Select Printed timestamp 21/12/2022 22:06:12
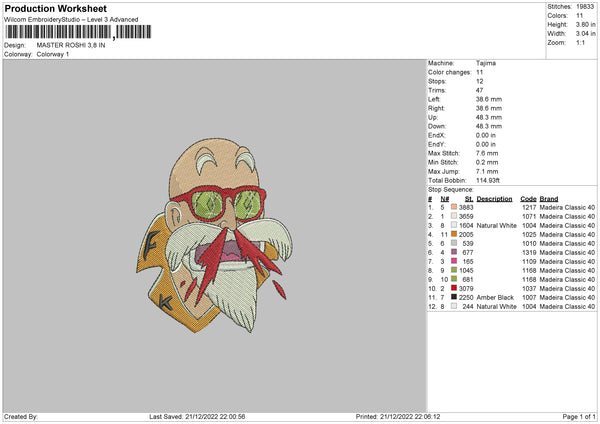 pos(410,417)
